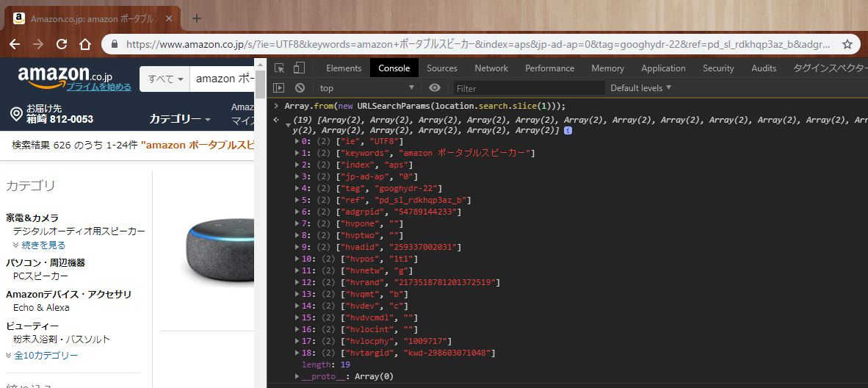Open the Default levels dropdown
The width and height of the screenshot is (868, 388).
(640, 88)
